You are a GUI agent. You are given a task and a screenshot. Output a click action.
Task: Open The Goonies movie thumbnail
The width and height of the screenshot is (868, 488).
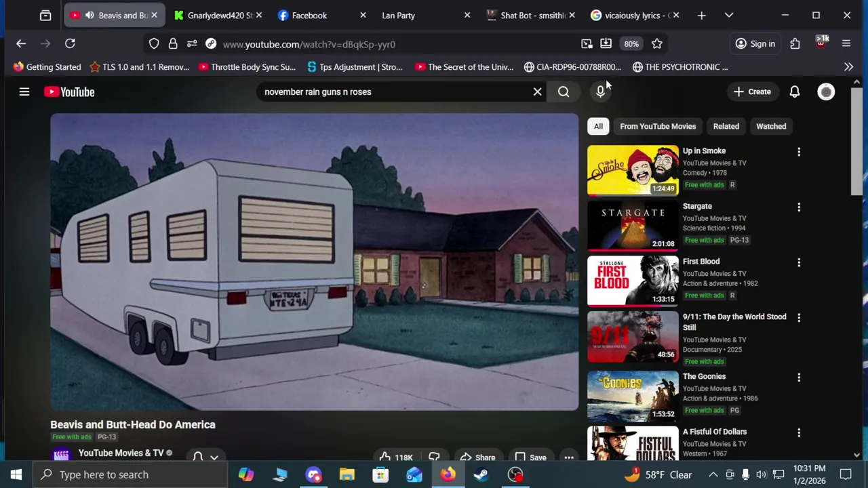click(x=633, y=396)
